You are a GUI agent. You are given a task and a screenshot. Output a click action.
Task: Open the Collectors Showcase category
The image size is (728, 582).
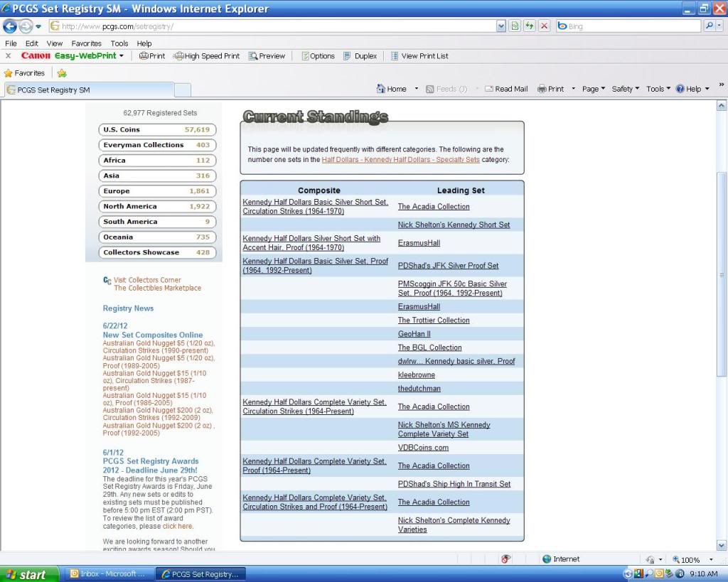(157, 252)
